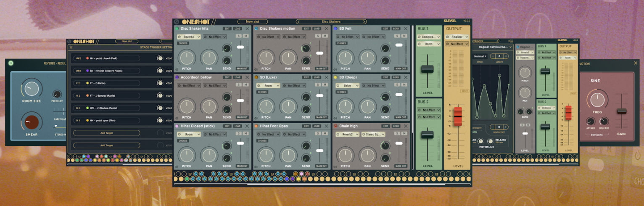Click the red OUTPUT level fader
Viewport: 644px width, 206px height.
pyautogui.click(x=458, y=116)
